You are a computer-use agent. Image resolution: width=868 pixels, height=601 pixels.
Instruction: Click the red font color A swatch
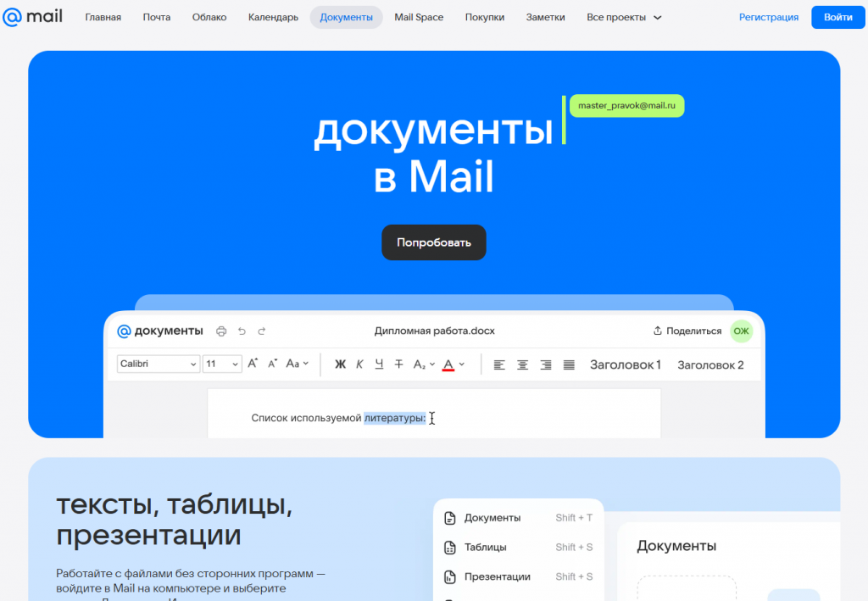point(448,364)
